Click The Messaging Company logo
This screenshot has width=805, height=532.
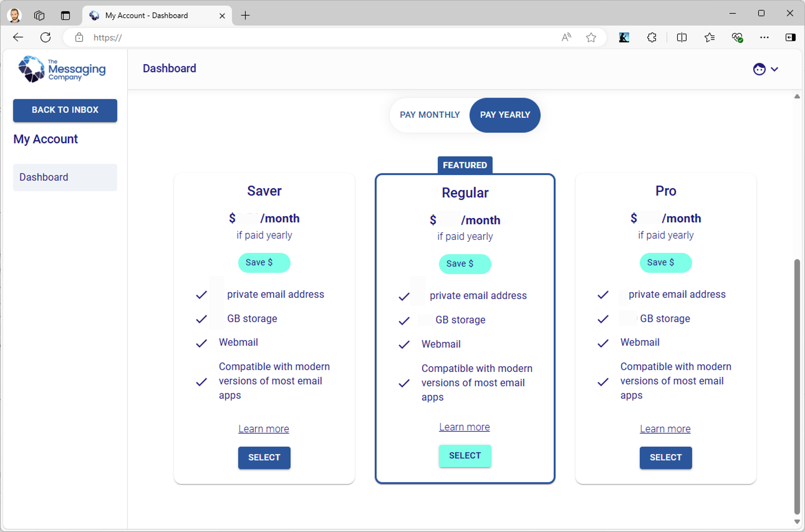(x=62, y=69)
